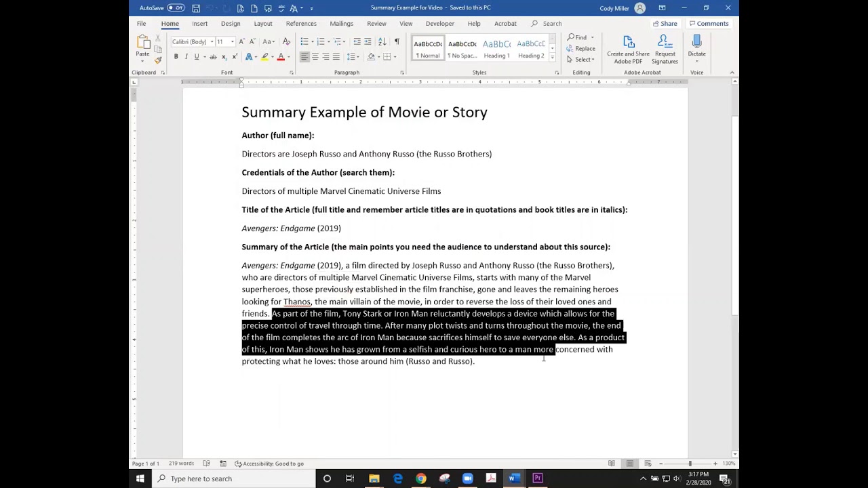Open the Paragraph dialog launcher
Image resolution: width=868 pixels, height=488 pixels.
[x=402, y=73]
